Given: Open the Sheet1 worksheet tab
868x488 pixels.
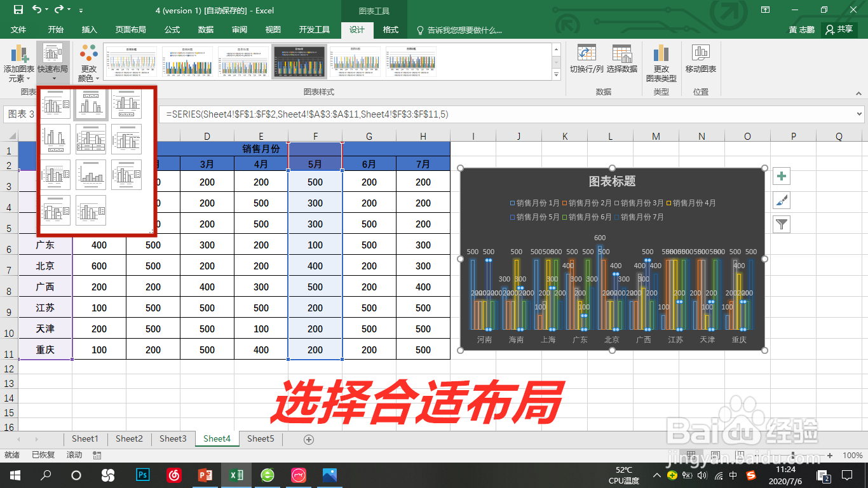Looking at the screenshot, I should 85,438.
